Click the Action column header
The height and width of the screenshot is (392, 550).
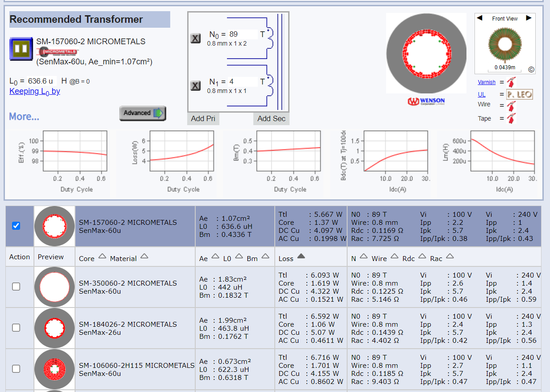point(20,257)
